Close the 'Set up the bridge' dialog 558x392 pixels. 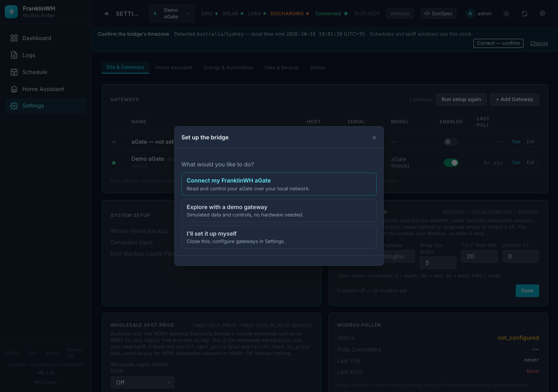(x=374, y=138)
